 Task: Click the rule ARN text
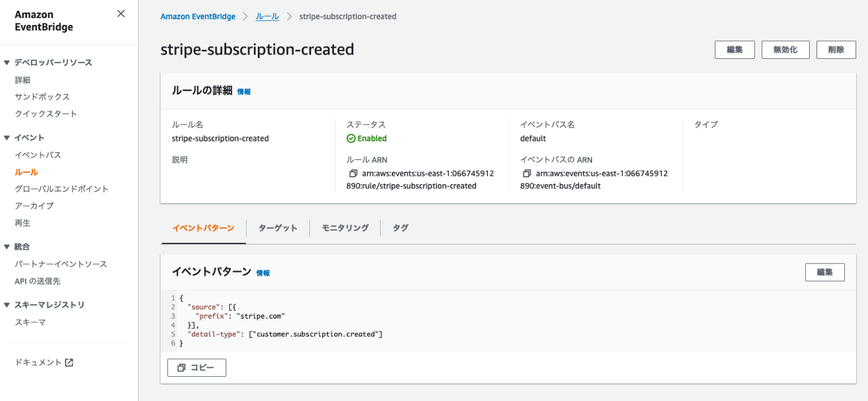pyautogui.click(x=420, y=180)
